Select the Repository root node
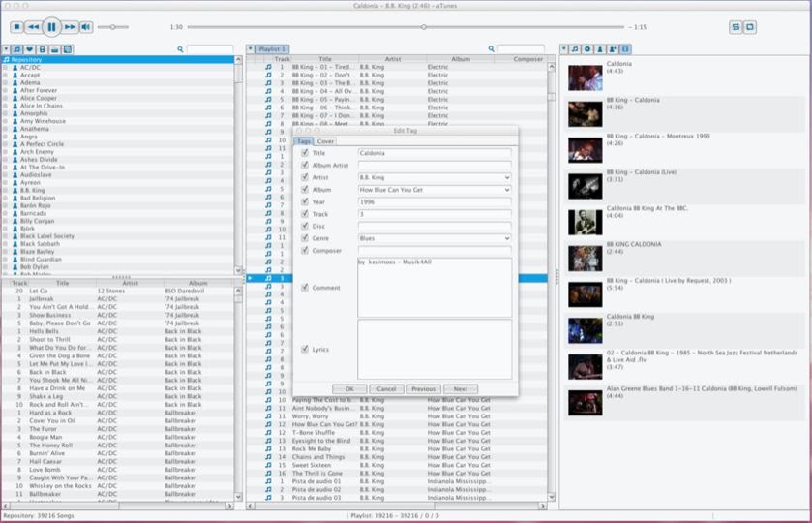The height and width of the screenshot is (523, 812). click(118, 60)
